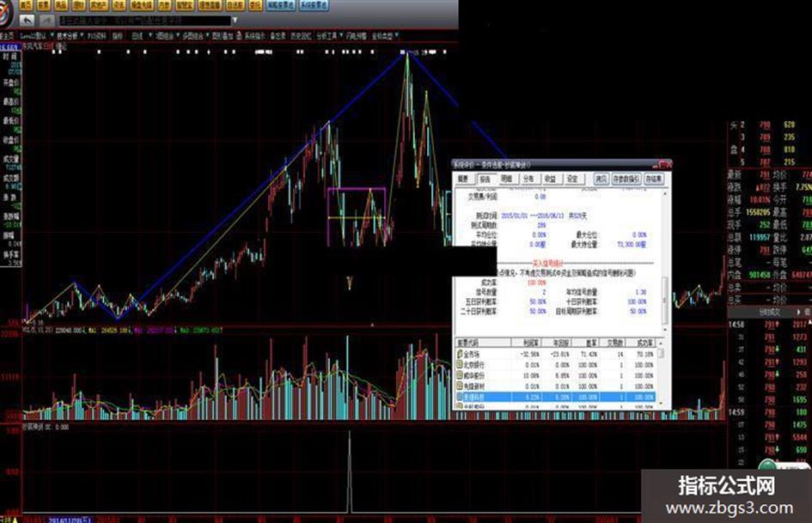Open the F10 资料 menu item

[x=97, y=36]
